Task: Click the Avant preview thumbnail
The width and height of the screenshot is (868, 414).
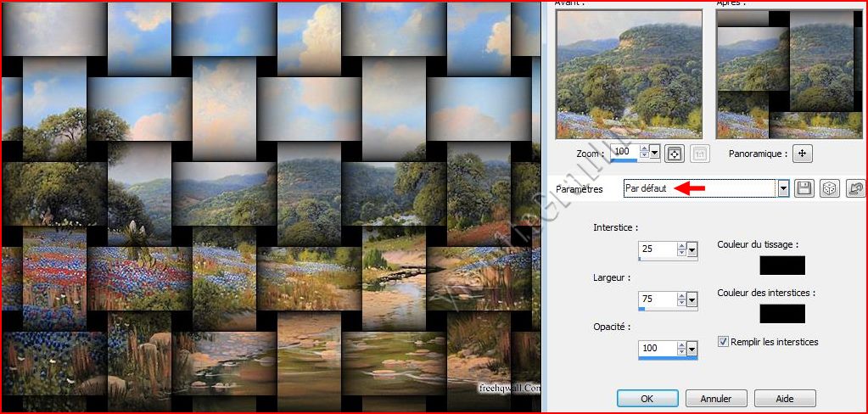Action: [x=629, y=74]
